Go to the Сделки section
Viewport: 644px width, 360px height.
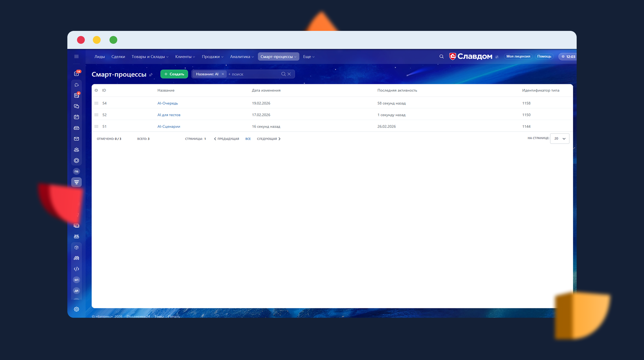(x=118, y=57)
